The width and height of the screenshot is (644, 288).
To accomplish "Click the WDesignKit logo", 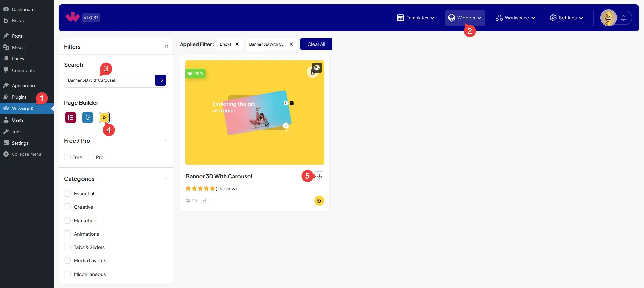I will pos(72,17).
